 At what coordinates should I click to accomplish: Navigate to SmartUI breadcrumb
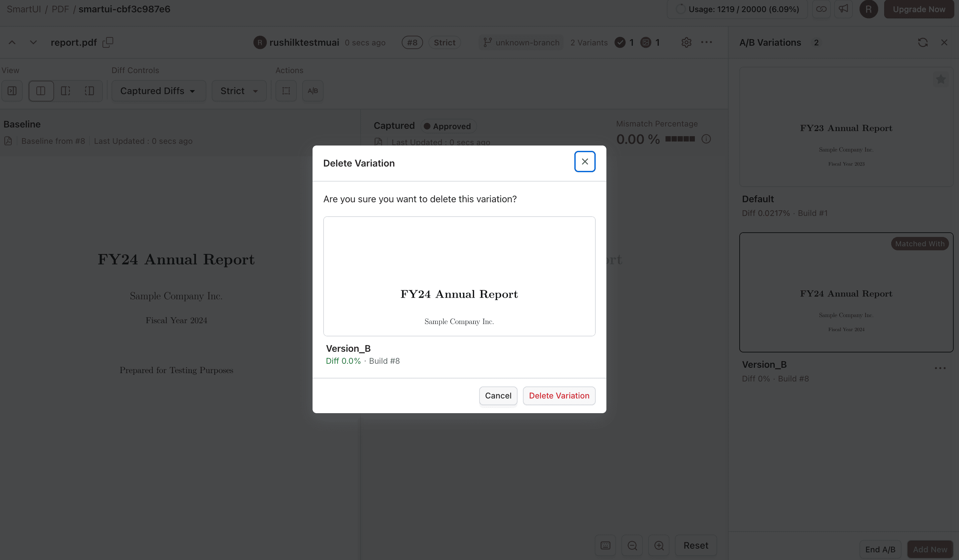[x=24, y=9]
